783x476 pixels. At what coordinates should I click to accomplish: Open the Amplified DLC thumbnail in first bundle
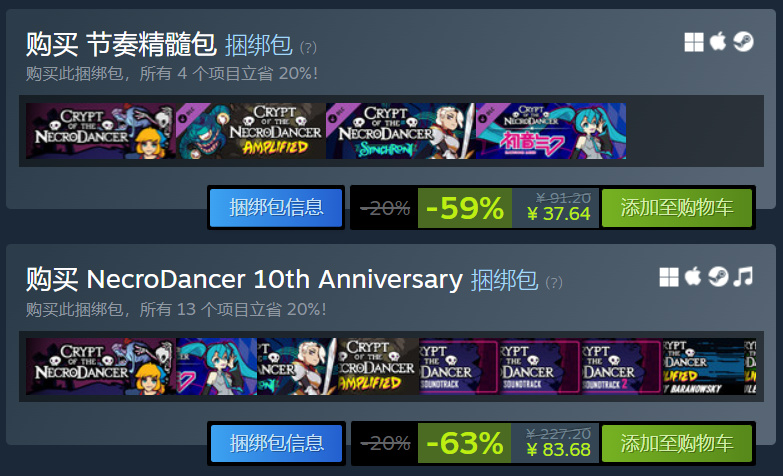tap(251, 131)
